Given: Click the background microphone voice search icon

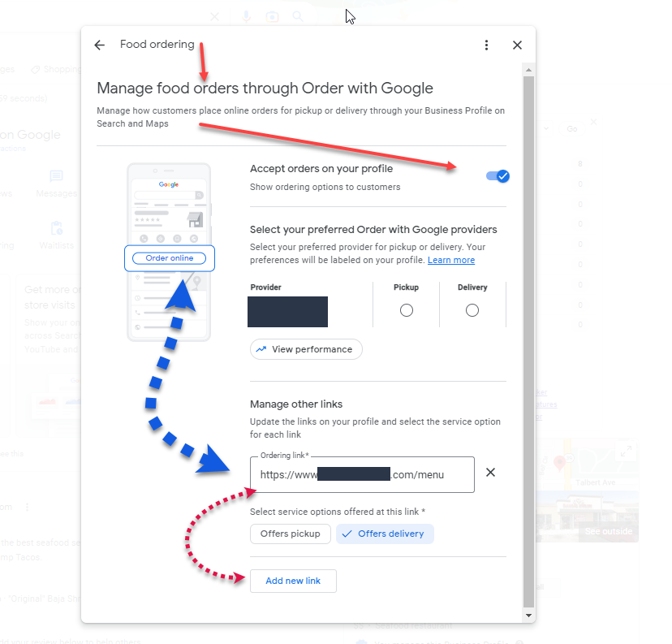Looking at the screenshot, I should (247, 17).
